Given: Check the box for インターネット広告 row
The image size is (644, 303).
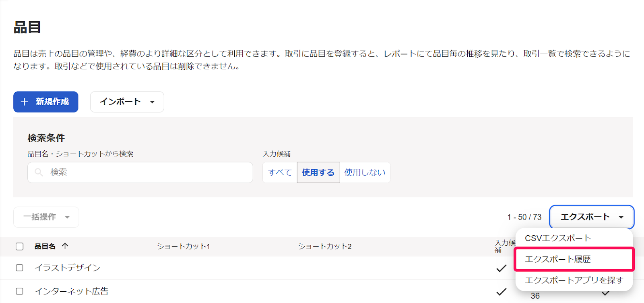Looking at the screenshot, I should [19, 291].
